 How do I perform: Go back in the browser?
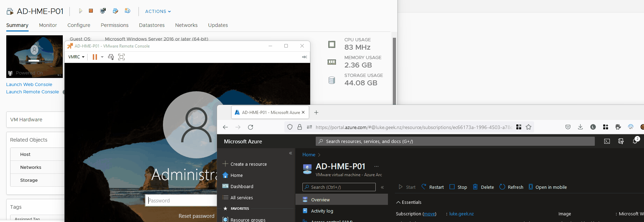click(225, 127)
